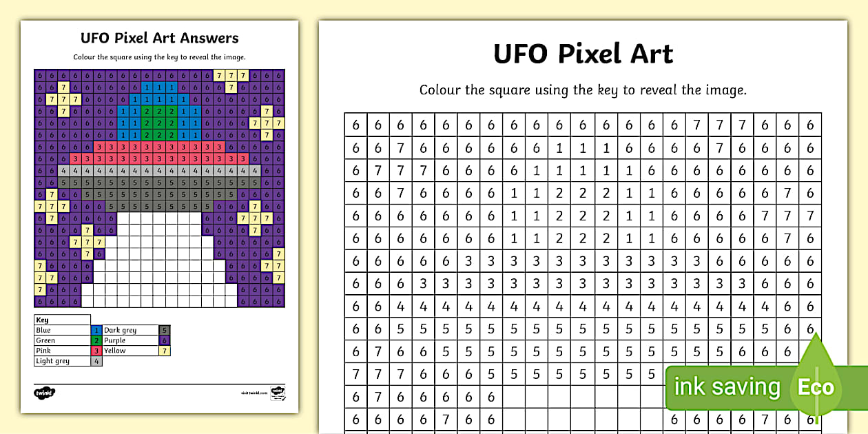Select the Green 2 key swatch

pyautogui.click(x=96, y=340)
